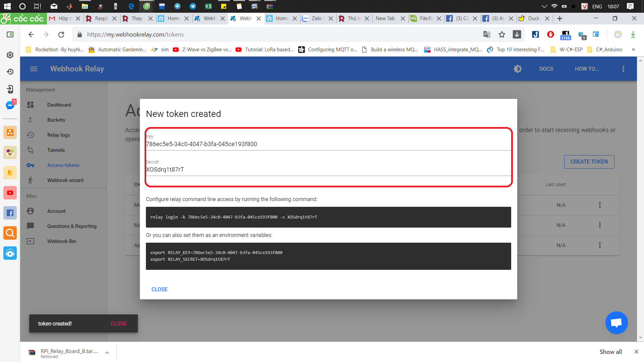Click the relay login command block

tap(328, 217)
